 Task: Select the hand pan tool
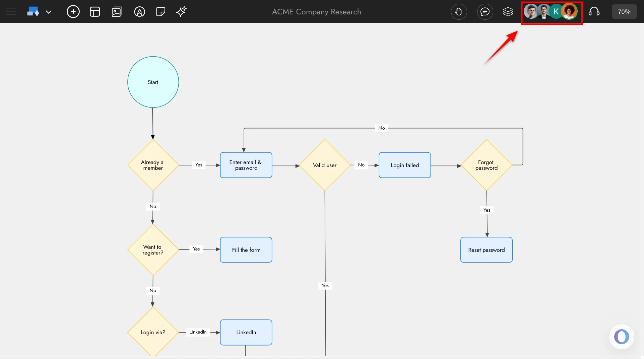click(x=459, y=11)
